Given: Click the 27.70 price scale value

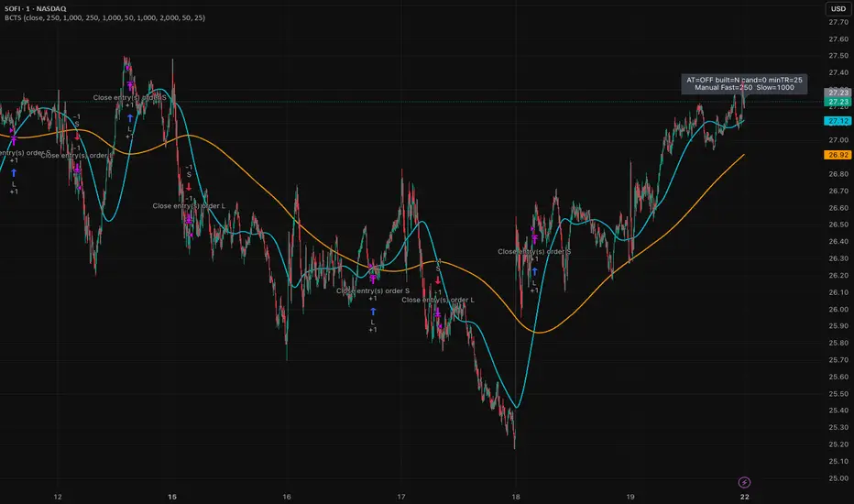Looking at the screenshot, I should pyautogui.click(x=838, y=22).
